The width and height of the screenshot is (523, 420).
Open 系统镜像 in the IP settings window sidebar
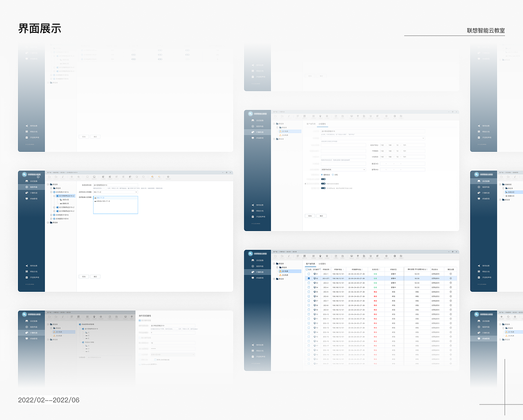click(x=257, y=120)
